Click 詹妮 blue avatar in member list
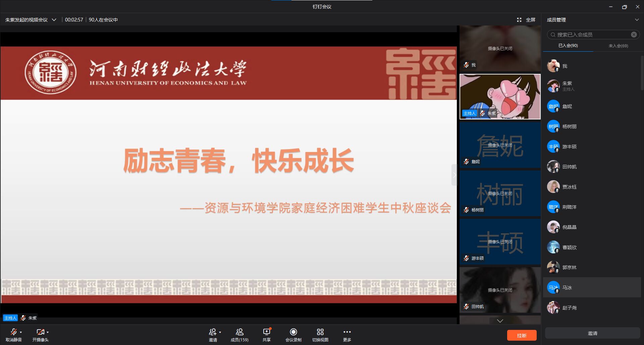The height and width of the screenshot is (345, 644). click(553, 106)
